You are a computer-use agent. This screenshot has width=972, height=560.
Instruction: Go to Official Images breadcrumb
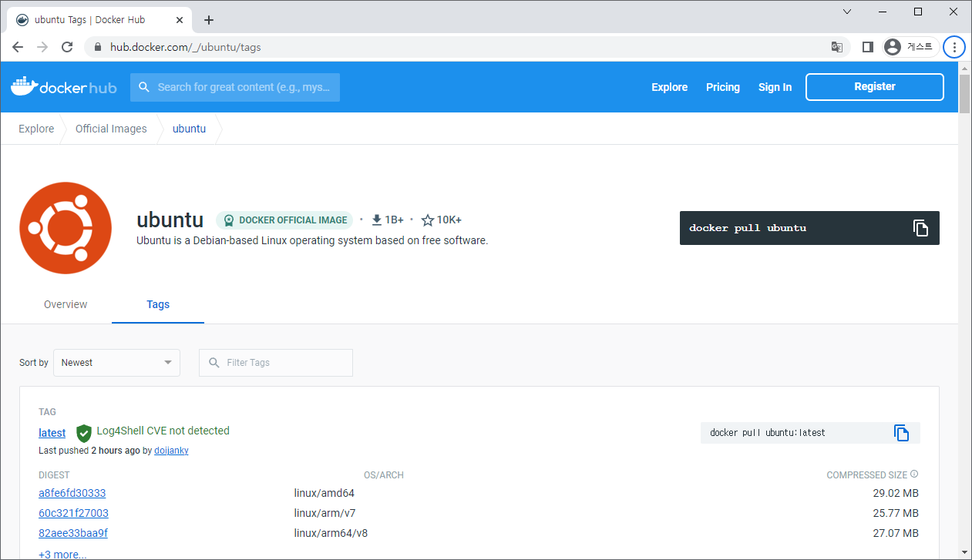[x=111, y=129]
